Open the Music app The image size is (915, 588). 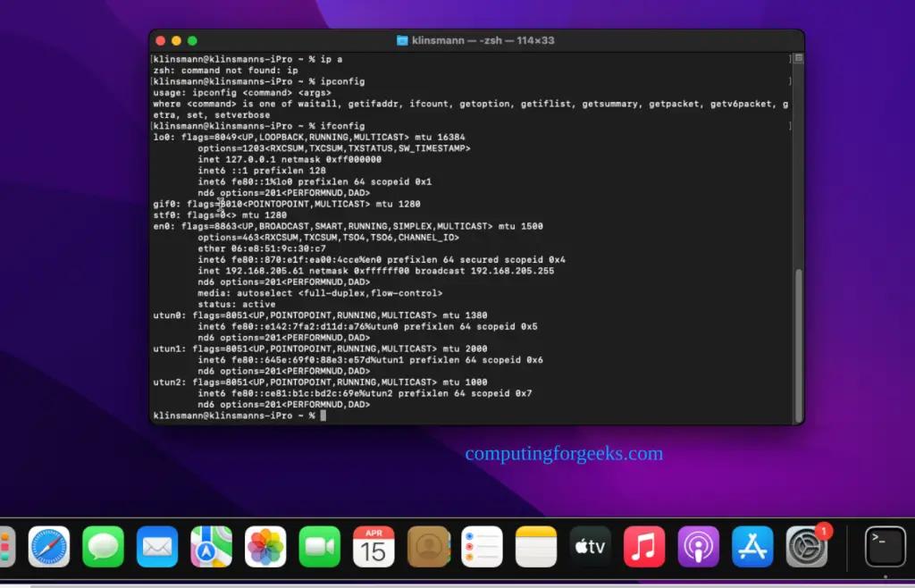644,547
